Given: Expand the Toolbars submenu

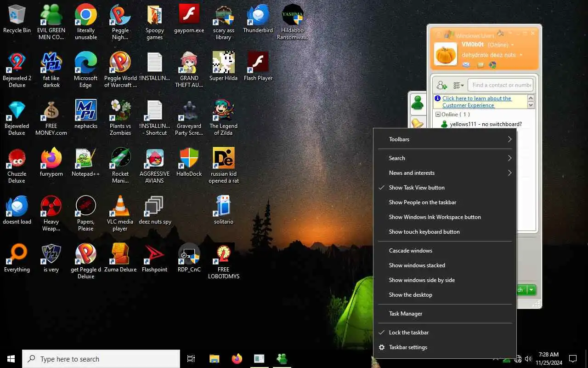Looking at the screenshot, I should [x=445, y=139].
